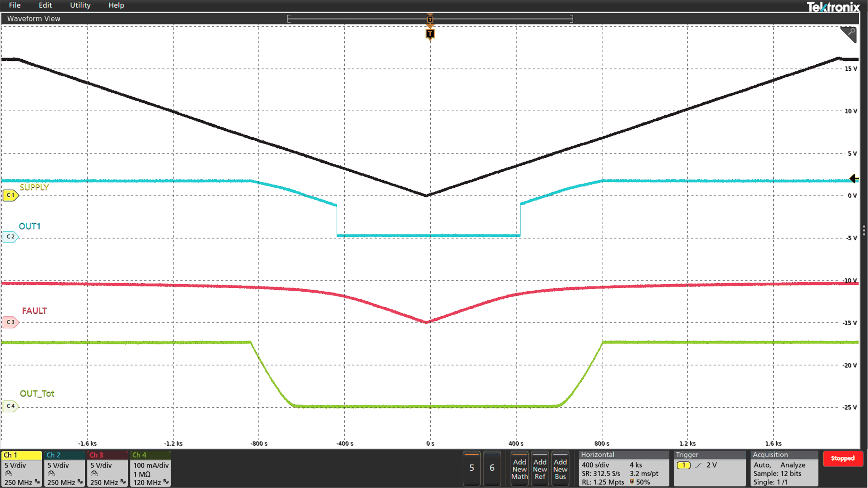Open the Horizontal settings badge
Image resolution: width=868 pixels, height=488 pixels.
(624, 469)
